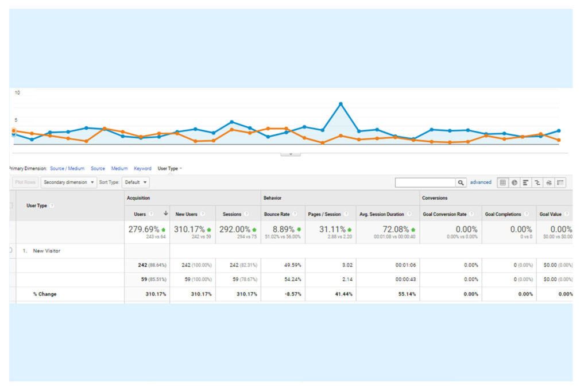Tick the select-all checkbox in table header

coord(11,205)
